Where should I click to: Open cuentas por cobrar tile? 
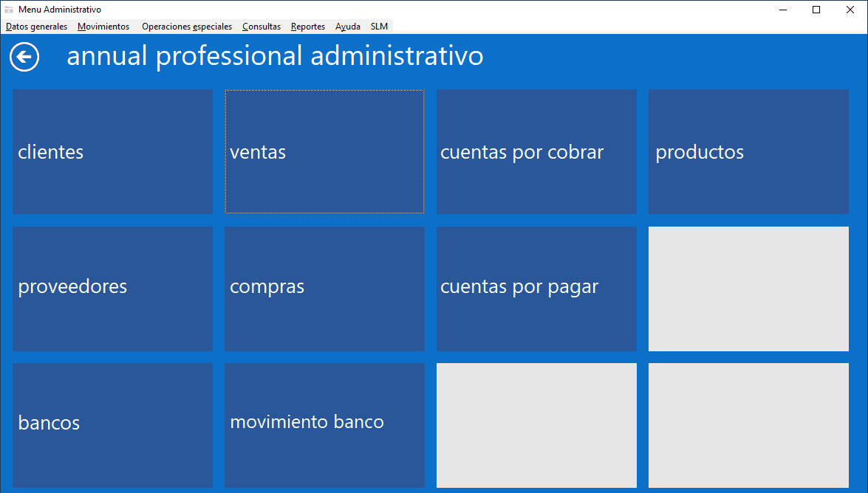pos(536,152)
